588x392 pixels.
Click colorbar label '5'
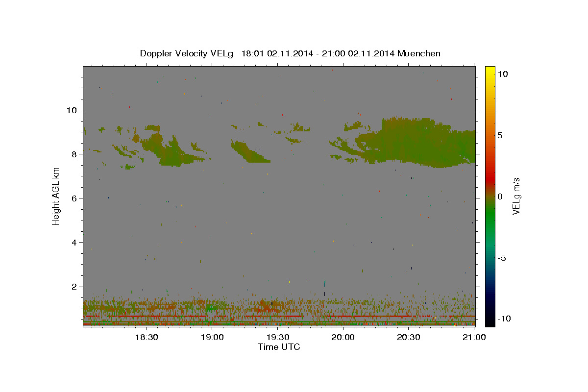pos(500,135)
